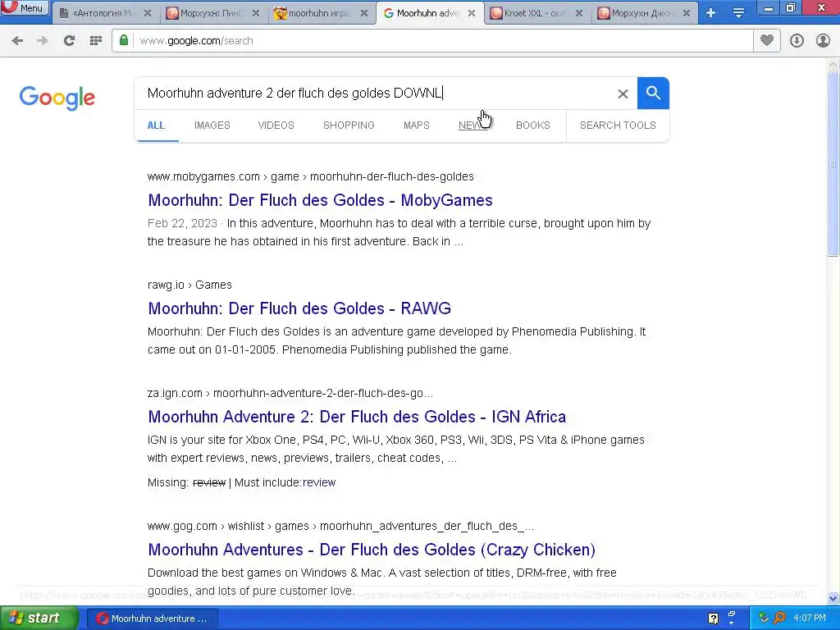
Task: Open the Windows start button
Action: tap(39, 619)
